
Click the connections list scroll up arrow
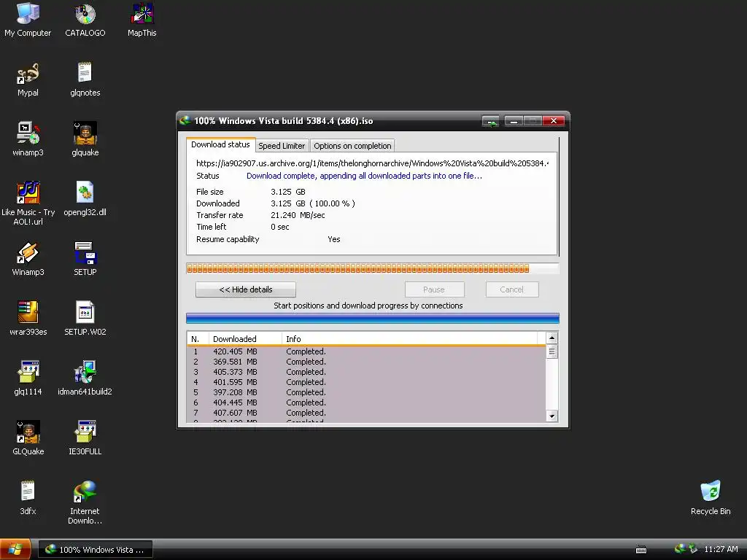point(551,338)
